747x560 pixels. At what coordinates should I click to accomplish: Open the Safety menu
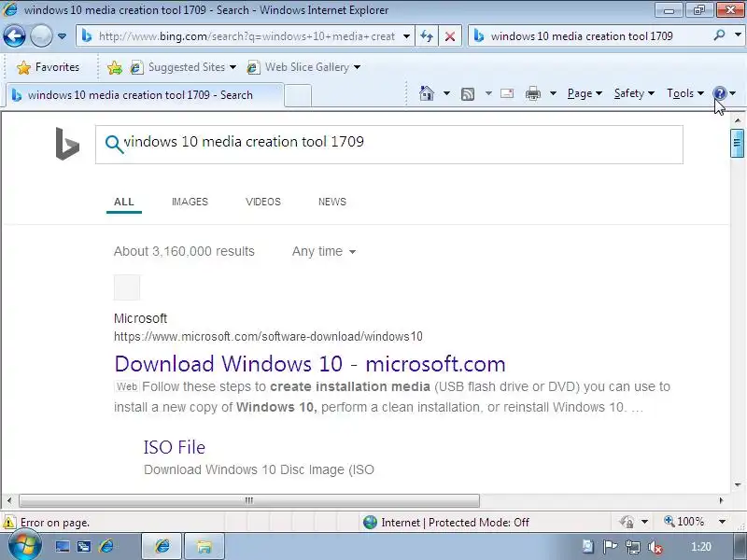tap(634, 93)
